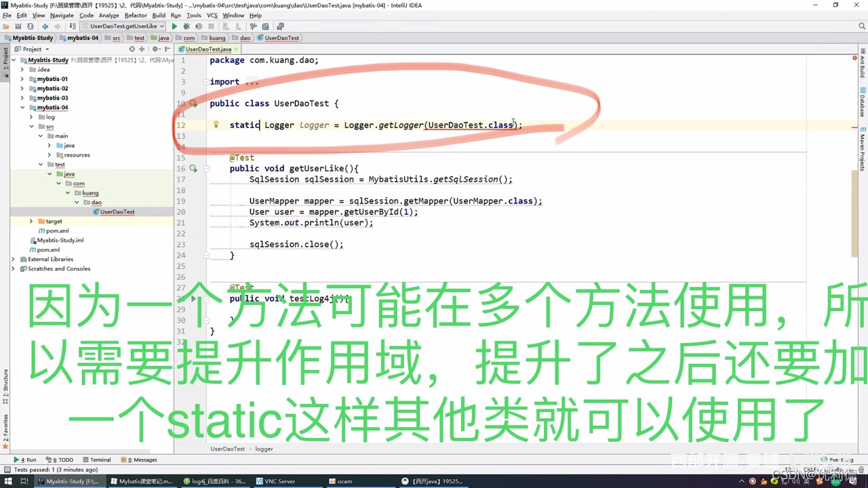Open the Refactor menu
Screen dimensions: 868x488
(x=136, y=15)
